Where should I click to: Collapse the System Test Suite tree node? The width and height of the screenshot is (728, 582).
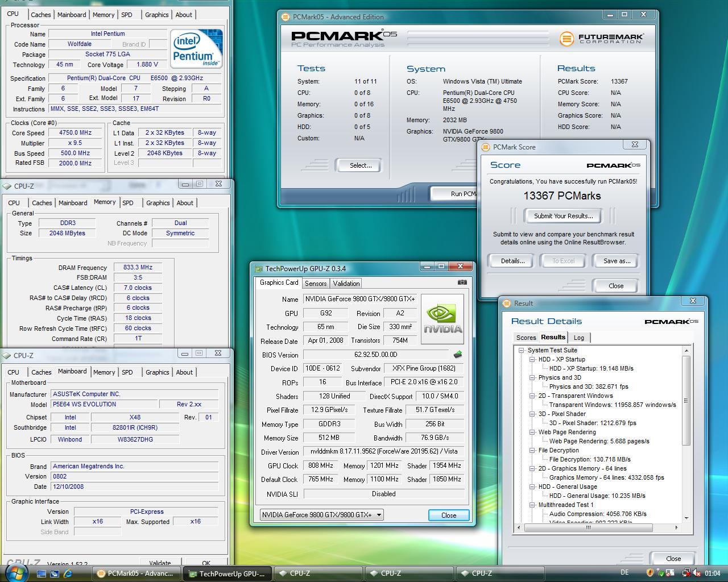(521, 350)
